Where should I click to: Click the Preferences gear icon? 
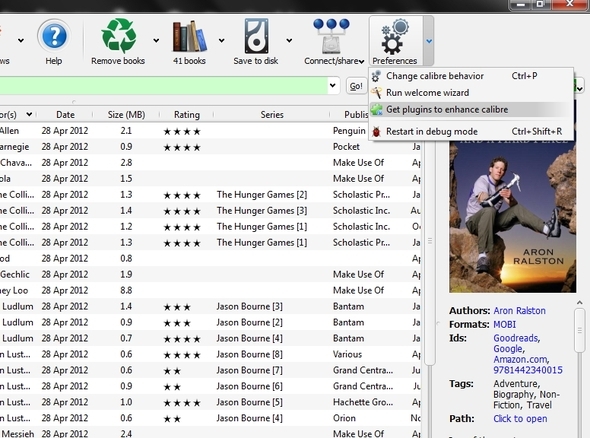(x=395, y=36)
